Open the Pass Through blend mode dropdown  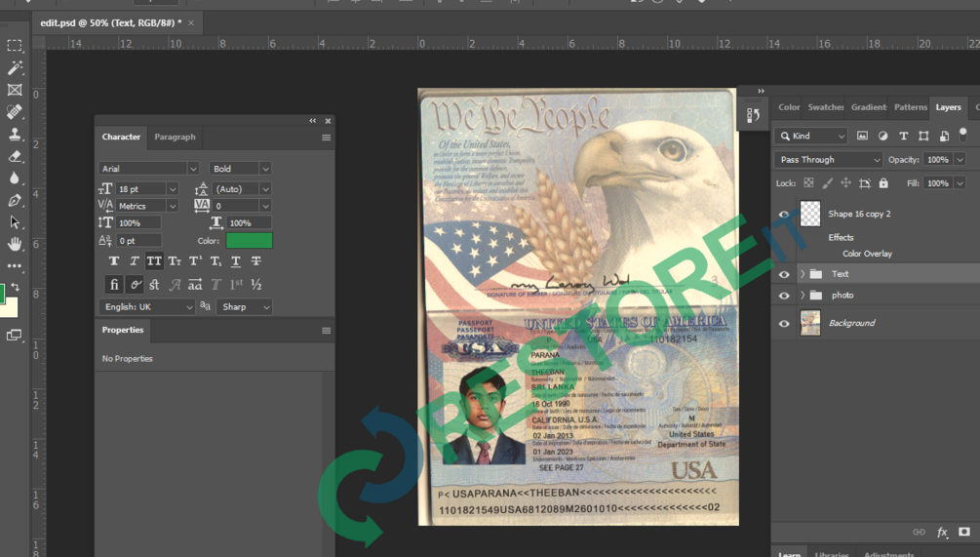pos(828,159)
